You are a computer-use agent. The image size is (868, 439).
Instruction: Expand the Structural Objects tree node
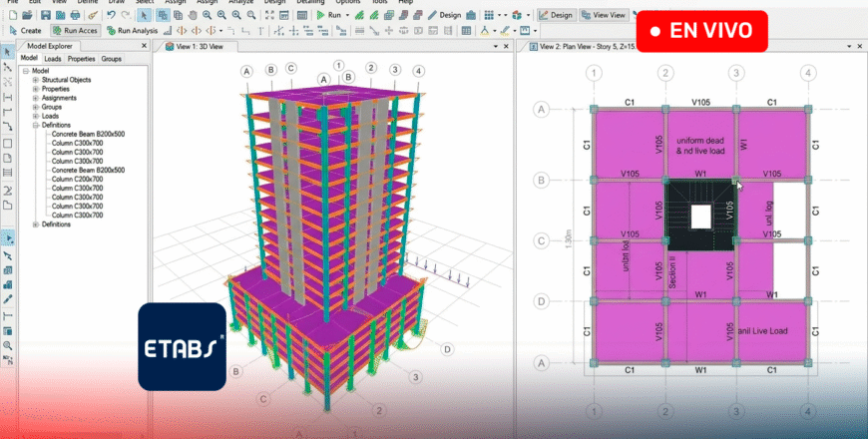[x=36, y=80]
